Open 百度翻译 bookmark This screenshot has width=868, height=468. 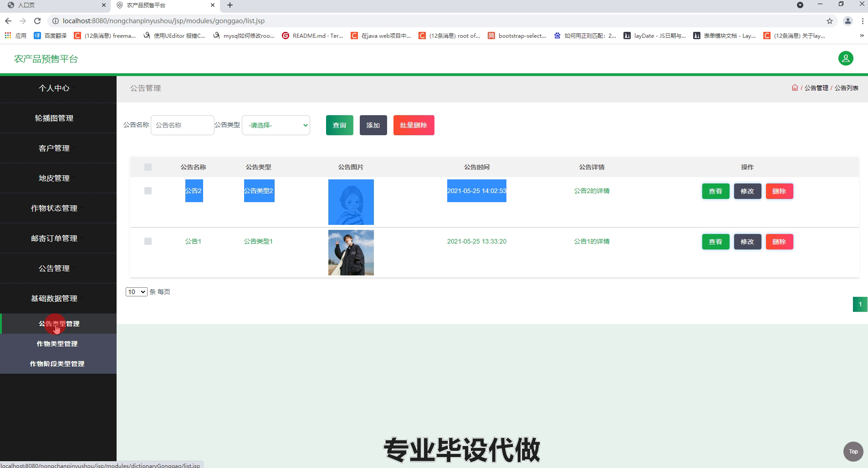point(51,36)
